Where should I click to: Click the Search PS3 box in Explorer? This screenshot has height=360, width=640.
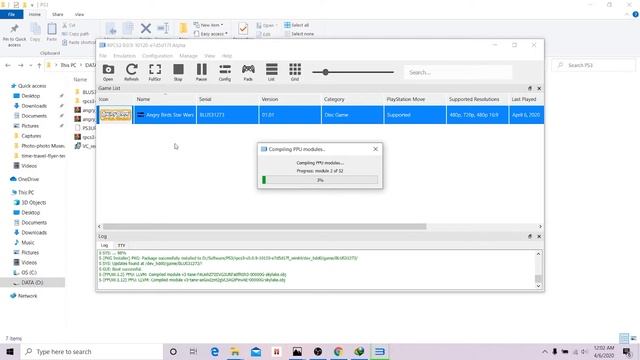(x=594, y=65)
